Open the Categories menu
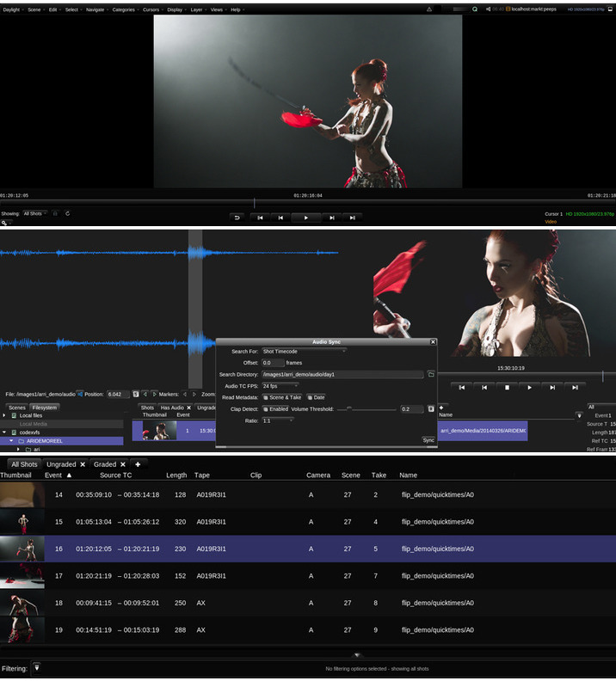 [124, 9]
